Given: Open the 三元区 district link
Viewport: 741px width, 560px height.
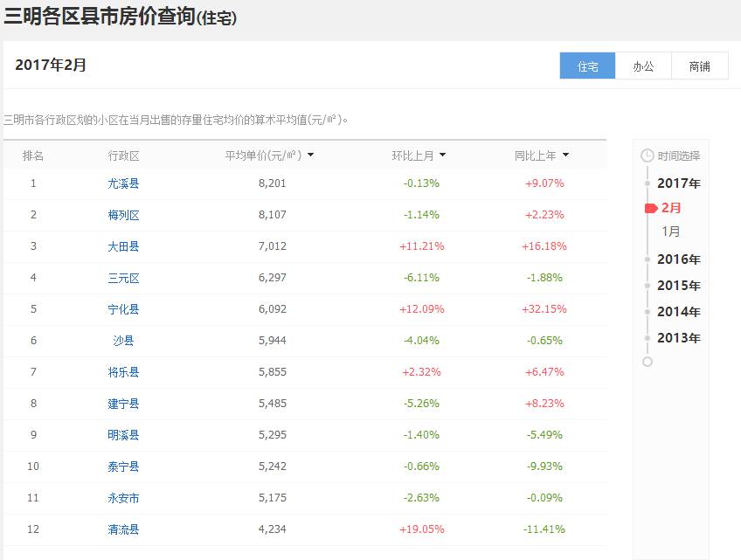Looking at the screenshot, I should click(x=123, y=278).
